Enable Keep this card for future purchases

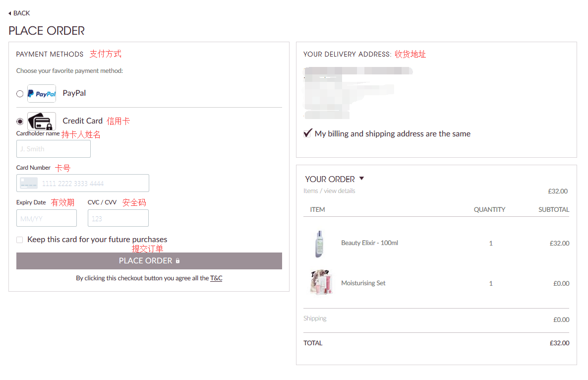pyautogui.click(x=20, y=240)
